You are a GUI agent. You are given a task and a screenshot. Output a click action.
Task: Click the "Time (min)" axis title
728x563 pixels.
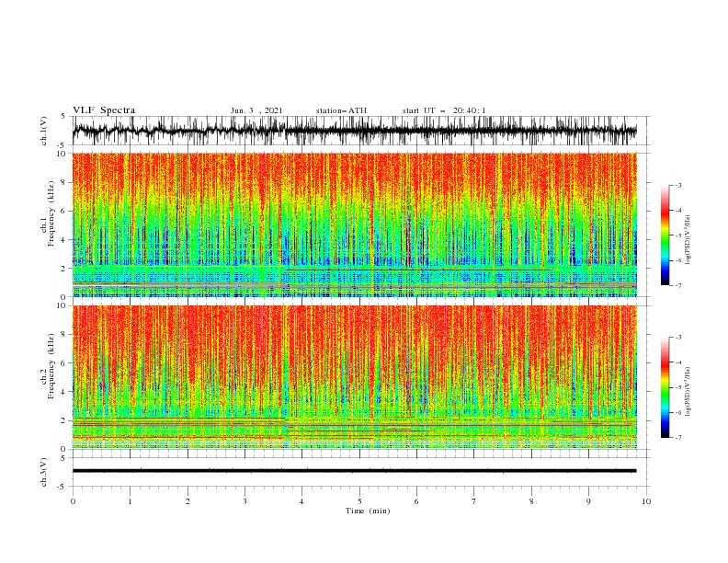[x=368, y=511]
